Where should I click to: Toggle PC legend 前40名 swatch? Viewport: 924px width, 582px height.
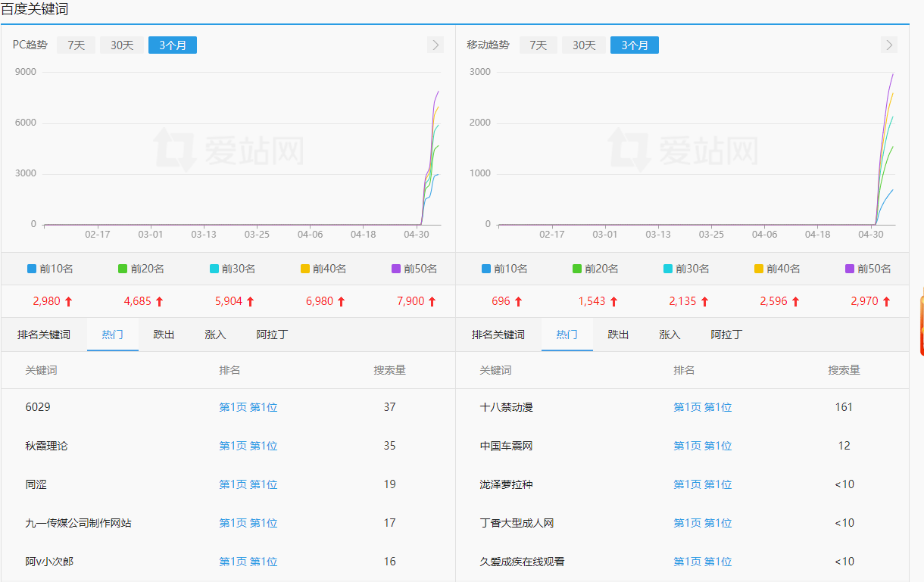point(304,268)
